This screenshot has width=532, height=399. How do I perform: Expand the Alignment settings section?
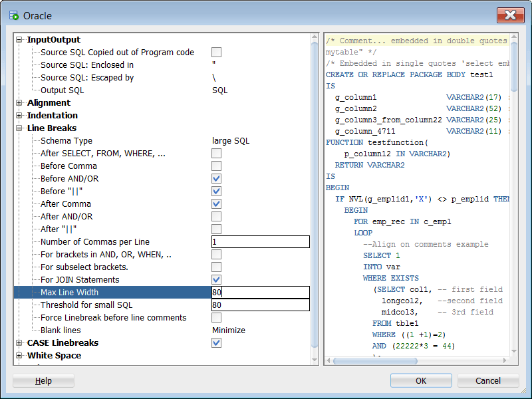[20, 103]
